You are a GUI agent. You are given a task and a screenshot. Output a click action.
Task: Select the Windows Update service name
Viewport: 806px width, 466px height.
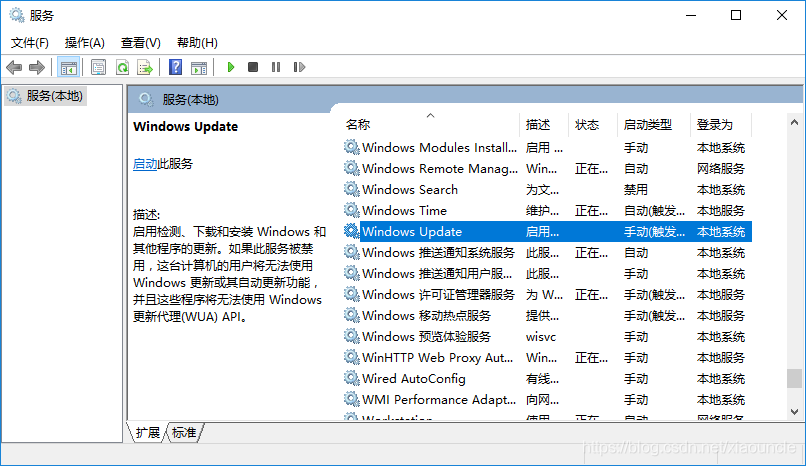click(412, 232)
